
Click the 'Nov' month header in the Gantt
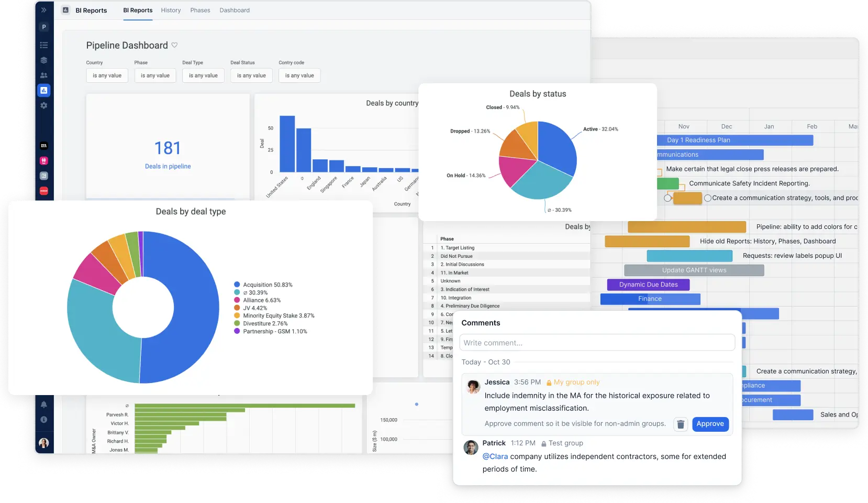pyautogui.click(x=684, y=127)
